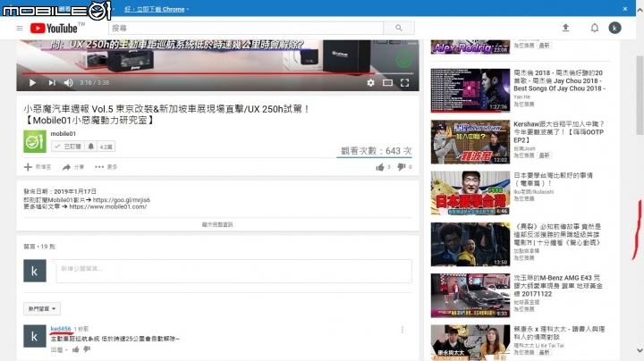Mute the video volume speaker
The width and height of the screenshot is (644, 361).
coord(69,83)
